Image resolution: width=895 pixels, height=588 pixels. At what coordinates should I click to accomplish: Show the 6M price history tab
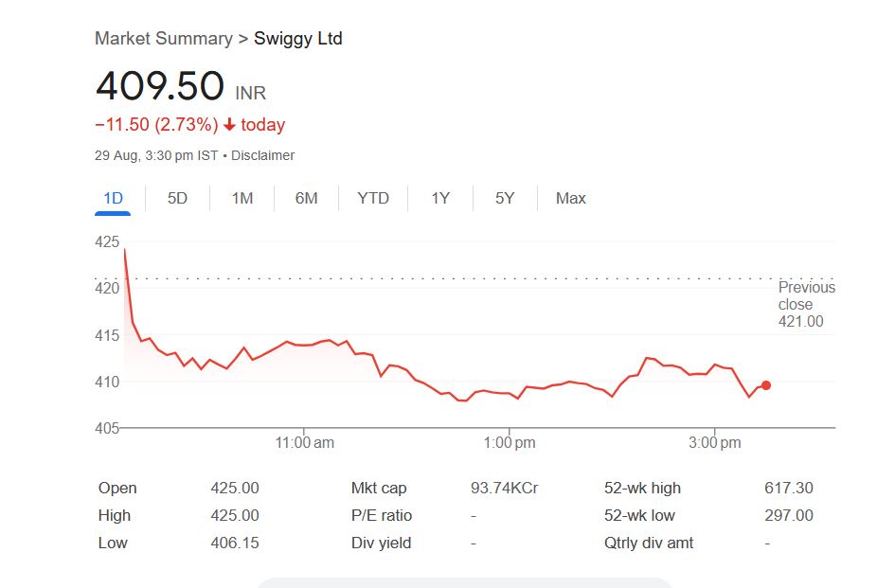(x=306, y=198)
